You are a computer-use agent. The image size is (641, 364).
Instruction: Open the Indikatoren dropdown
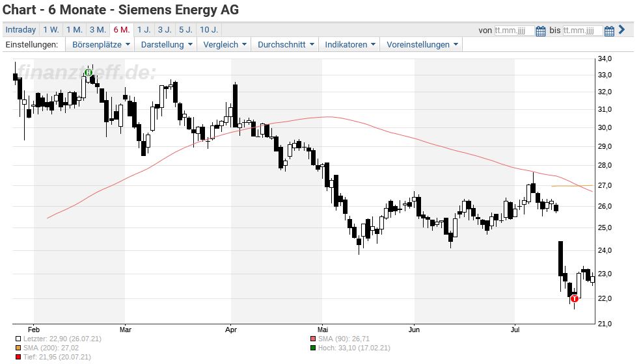tap(350, 45)
